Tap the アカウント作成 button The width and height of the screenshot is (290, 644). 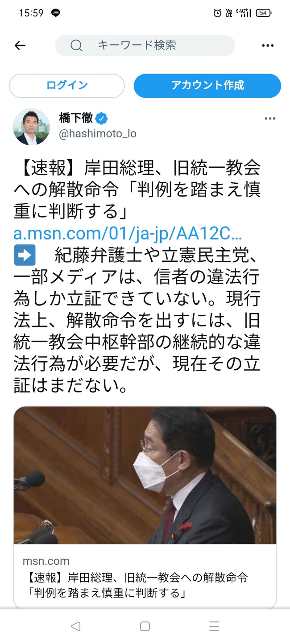pyautogui.click(x=207, y=86)
